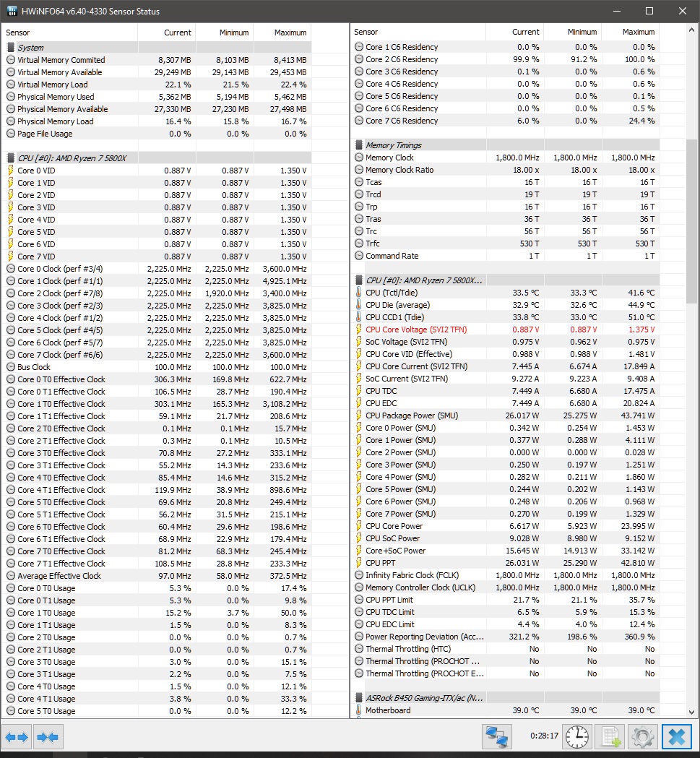The height and width of the screenshot is (758, 700).
Task: Click icon beside Core 2 C6 Residency
Action: click(359, 59)
